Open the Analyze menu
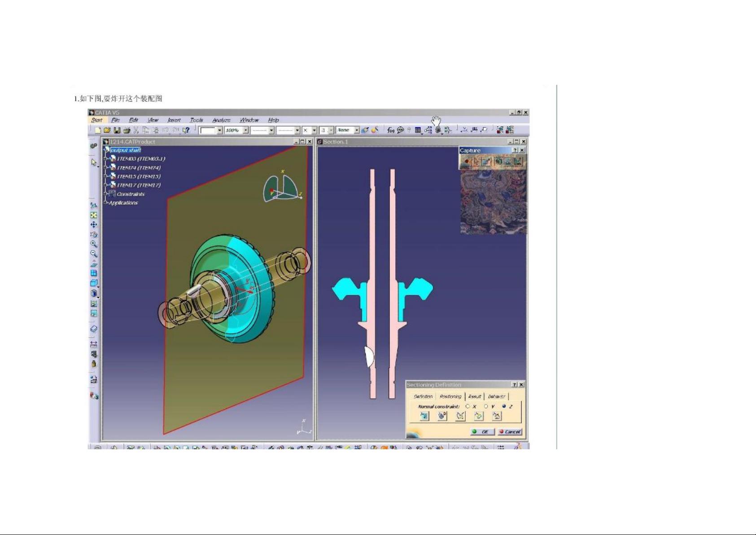This screenshot has width=756, height=535. click(x=221, y=120)
